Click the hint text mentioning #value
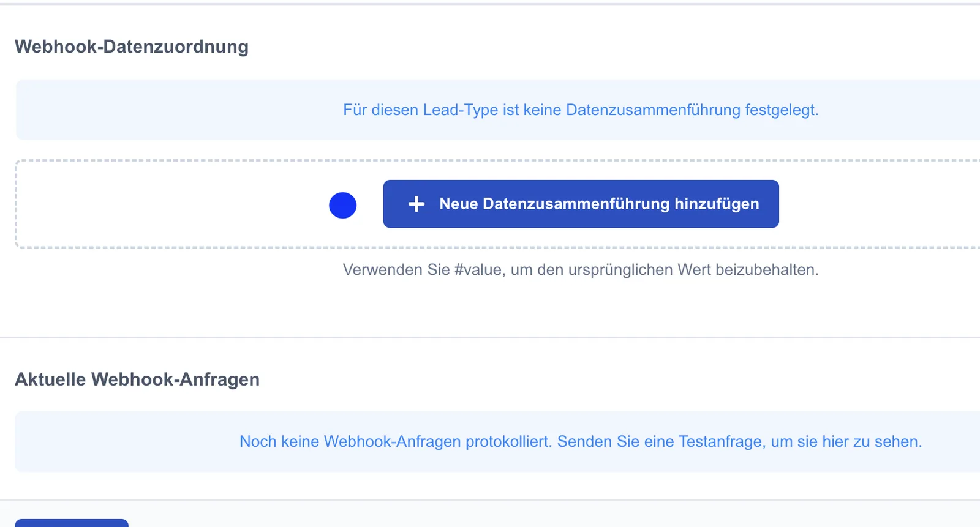 pos(581,270)
